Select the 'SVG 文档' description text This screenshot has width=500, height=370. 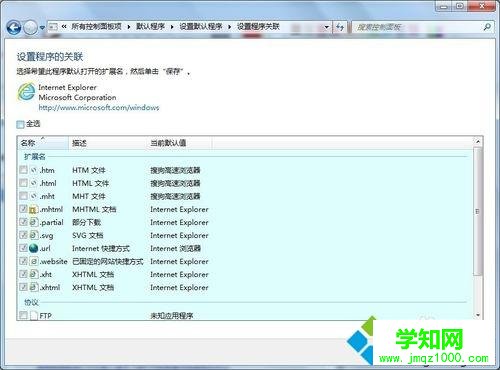[88, 235]
